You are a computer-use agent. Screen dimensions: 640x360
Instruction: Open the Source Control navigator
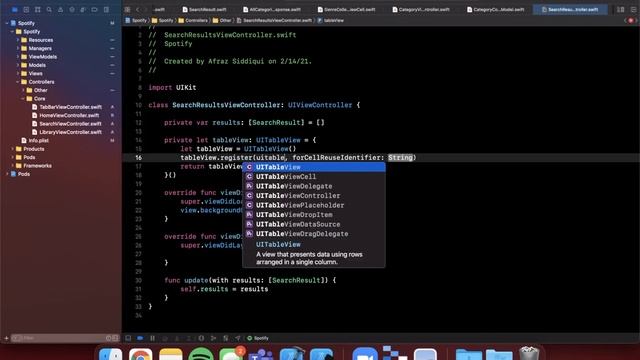click(26, 9)
